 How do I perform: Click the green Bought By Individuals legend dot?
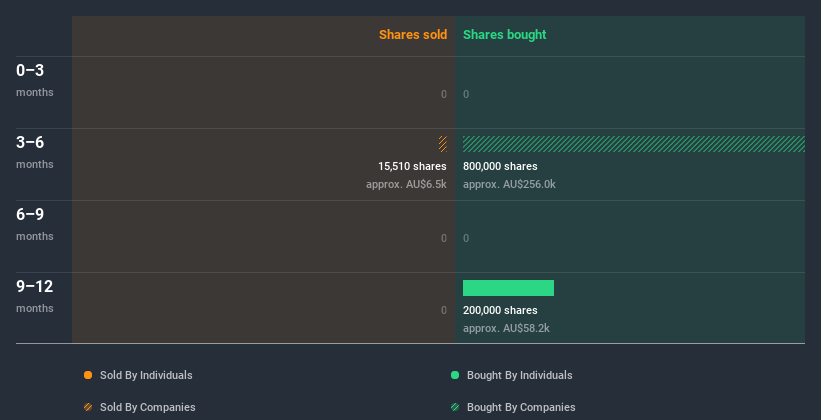(x=455, y=375)
